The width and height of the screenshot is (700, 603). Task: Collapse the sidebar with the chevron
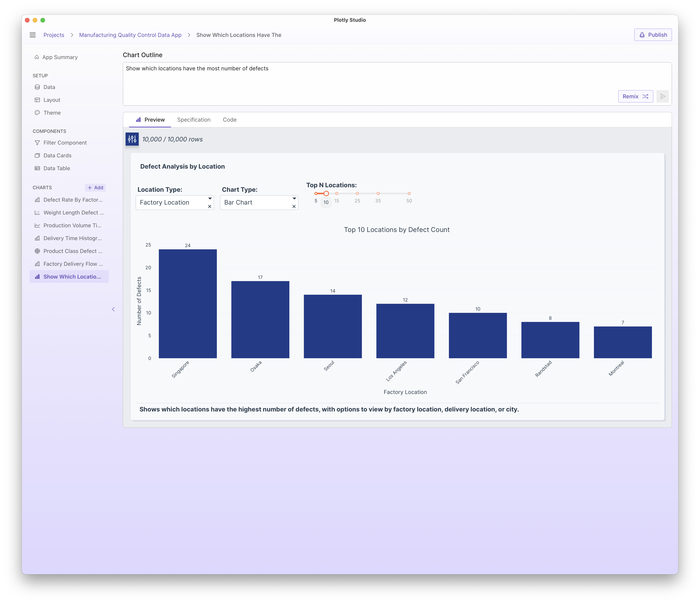[x=113, y=309]
